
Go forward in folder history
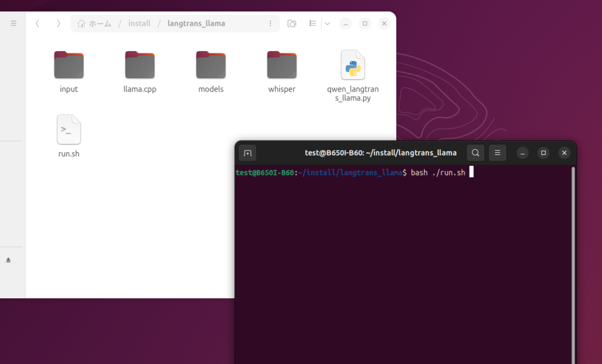pyautogui.click(x=58, y=23)
